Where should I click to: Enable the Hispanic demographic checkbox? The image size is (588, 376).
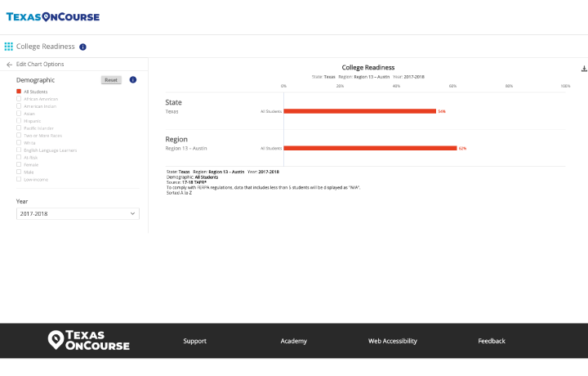[19, 121]
